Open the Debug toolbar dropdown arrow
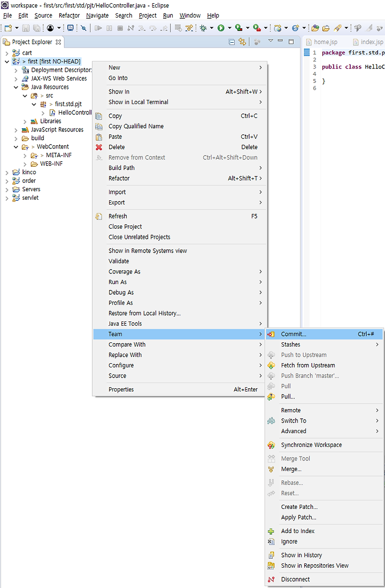385x588 pixels. (x=211, y=28)
